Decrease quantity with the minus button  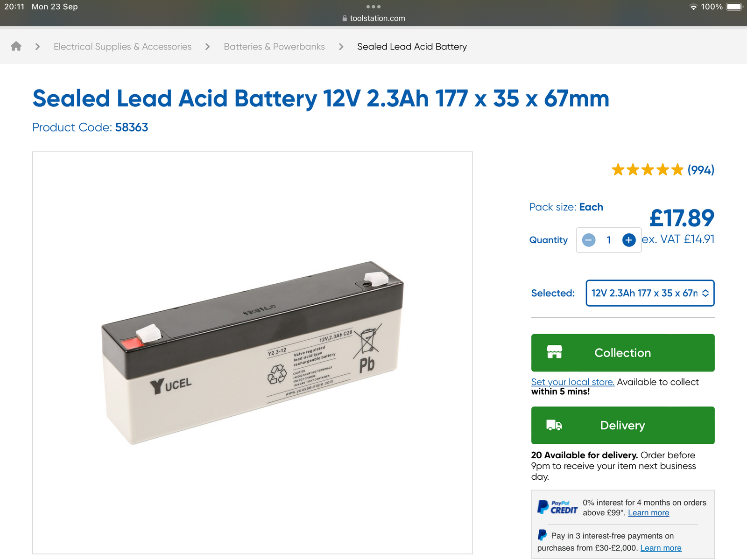coord(589,240)
